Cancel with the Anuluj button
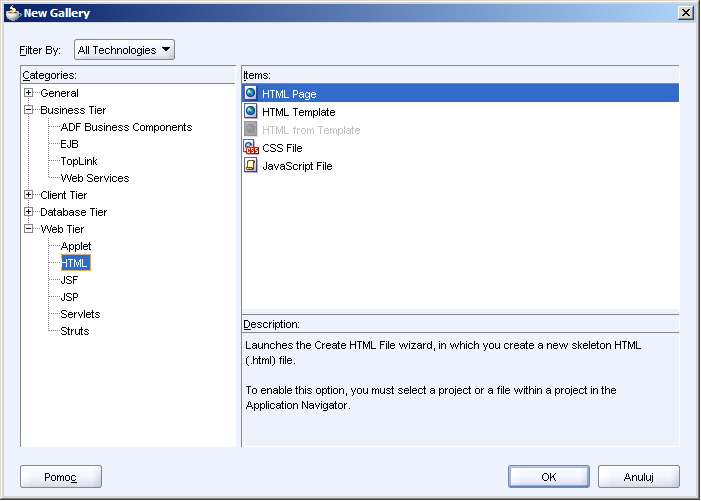Viewport: 701px width, 501px height. click(x=638, y=476)
